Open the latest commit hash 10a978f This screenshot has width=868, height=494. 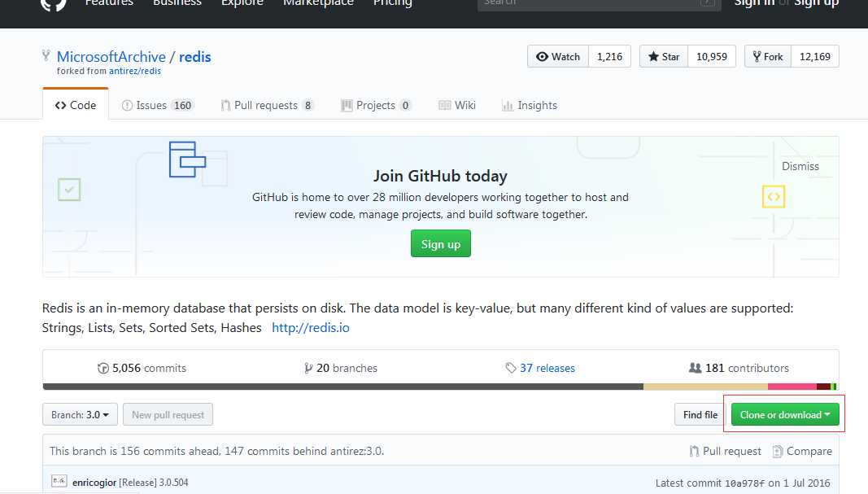[x=744, y=483]
